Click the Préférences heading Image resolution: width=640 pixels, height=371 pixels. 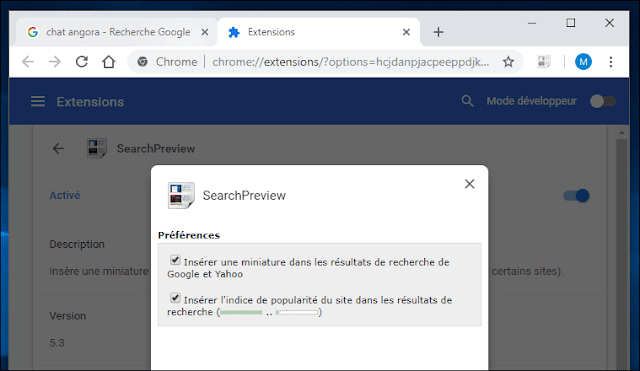(189, 235)
